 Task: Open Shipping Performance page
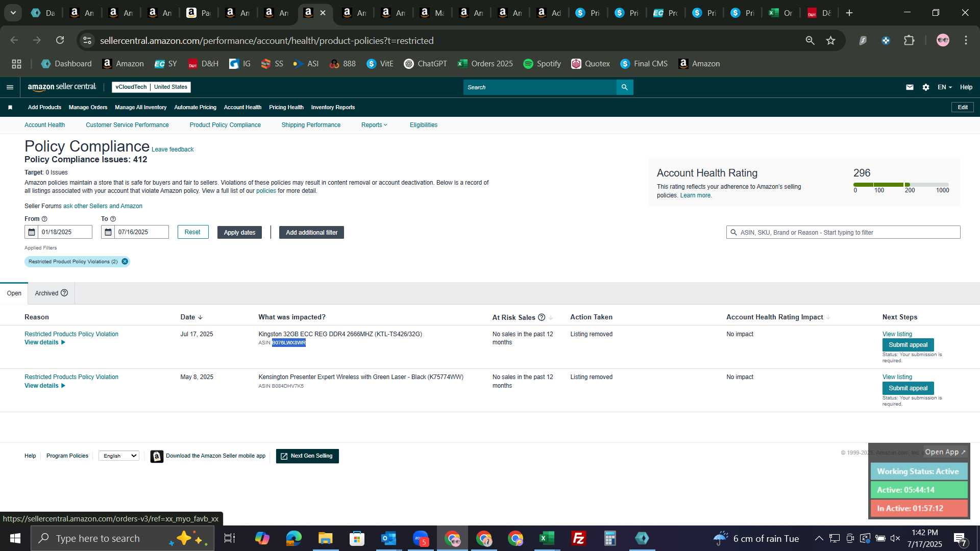[311, 125]
